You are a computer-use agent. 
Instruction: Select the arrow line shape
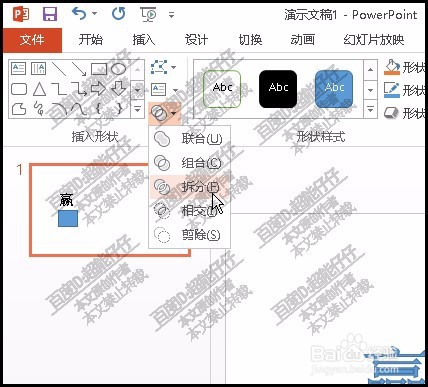[79, 69]
